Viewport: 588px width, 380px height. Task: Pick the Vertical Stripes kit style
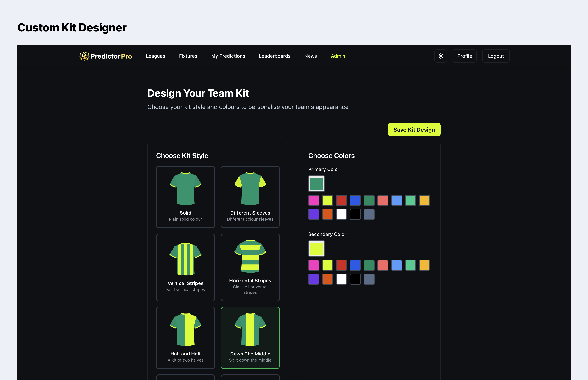[x=185, y=267]
